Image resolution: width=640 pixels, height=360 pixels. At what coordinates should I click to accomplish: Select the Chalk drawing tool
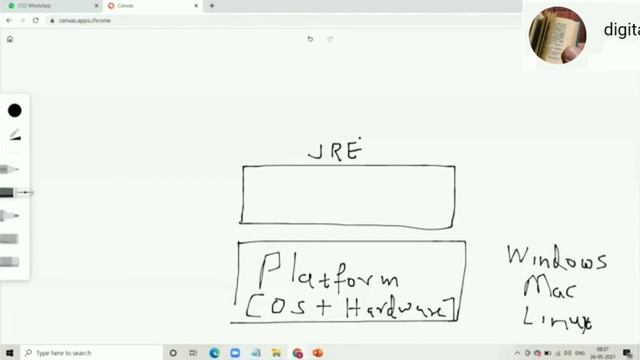tap(9, 239)
